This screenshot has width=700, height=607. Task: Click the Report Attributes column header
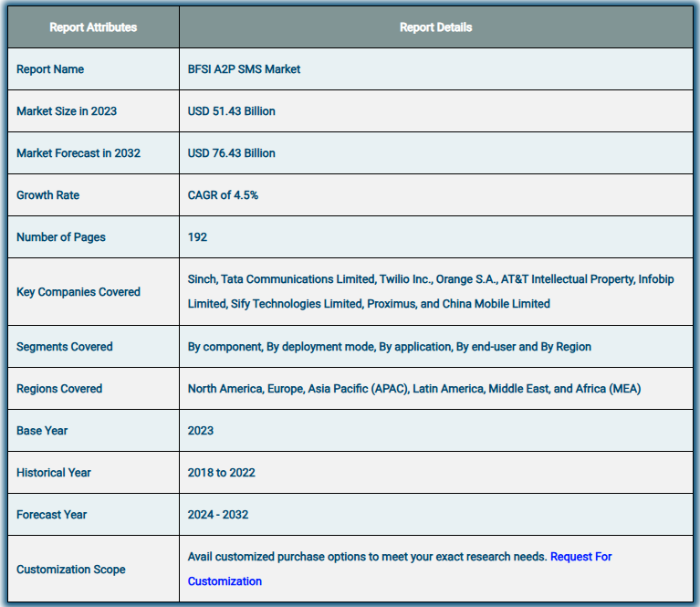pyautogui.click(x=93, y=27)
